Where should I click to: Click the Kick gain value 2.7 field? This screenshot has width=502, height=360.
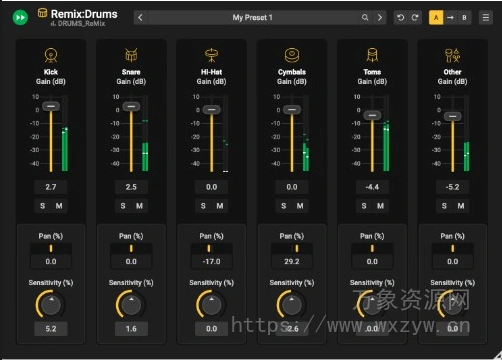[51, 187]
